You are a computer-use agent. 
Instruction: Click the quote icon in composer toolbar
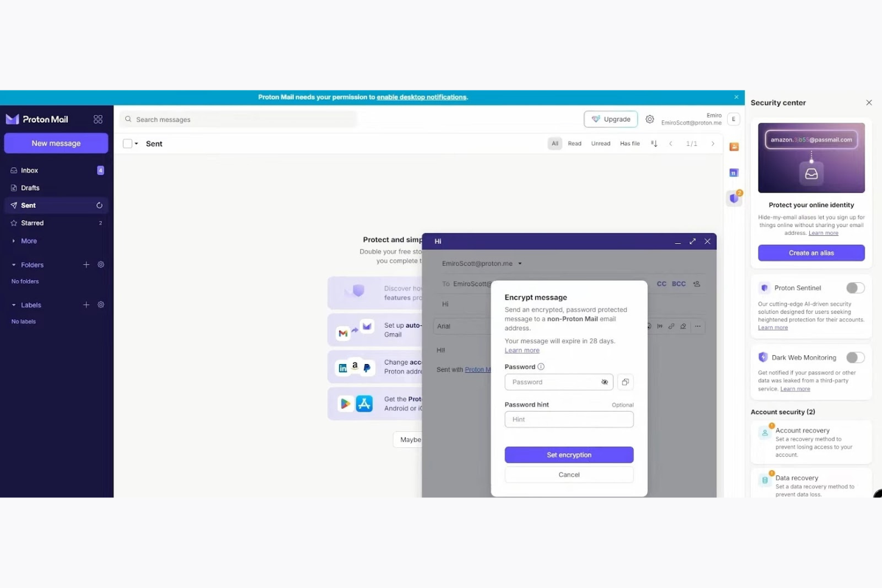pyautogui.click(x=660, y=326)
